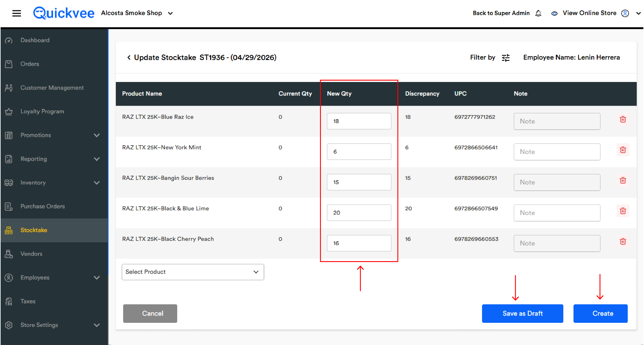Screen dimensions: 644x345
Task: Expand the Reporting submenu chevron
Action: point(97,159)
